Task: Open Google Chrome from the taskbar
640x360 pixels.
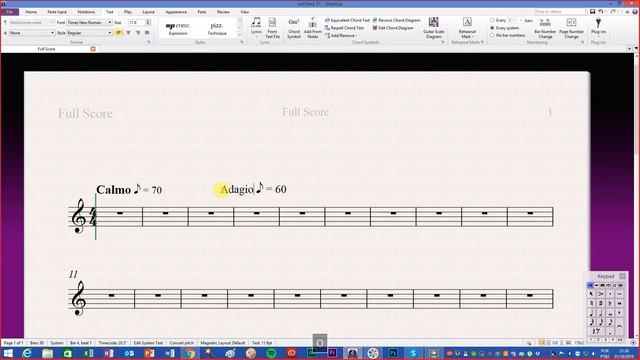Action: click(190, 353)
